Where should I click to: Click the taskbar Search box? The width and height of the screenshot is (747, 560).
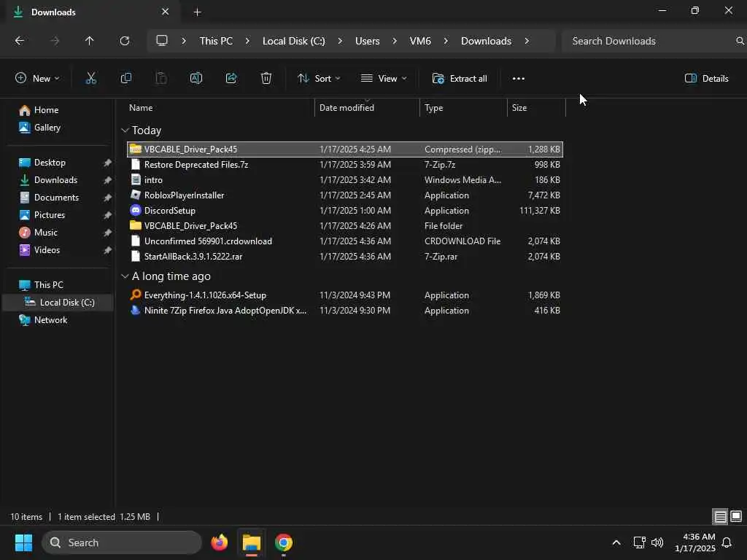coord(122,542)
